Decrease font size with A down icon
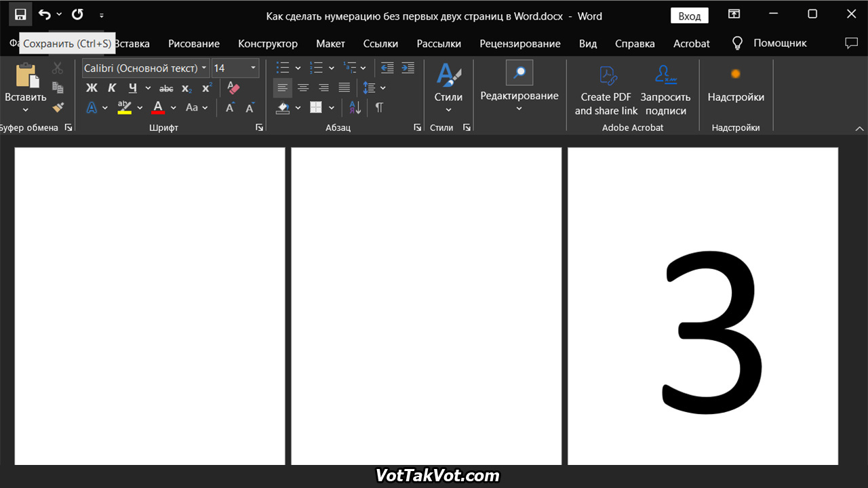 pyautogui.click(x=250, y=107)
